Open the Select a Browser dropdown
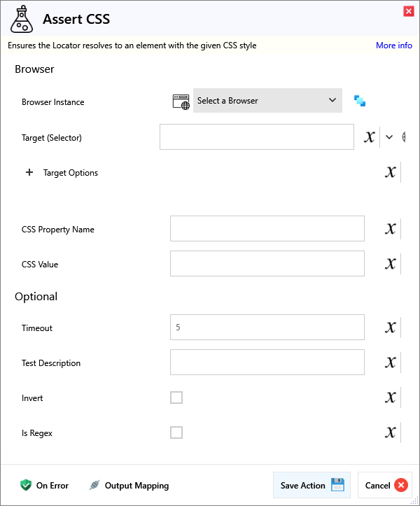The height and width of the screenshot is (506, 420). [x=267, y=101]
